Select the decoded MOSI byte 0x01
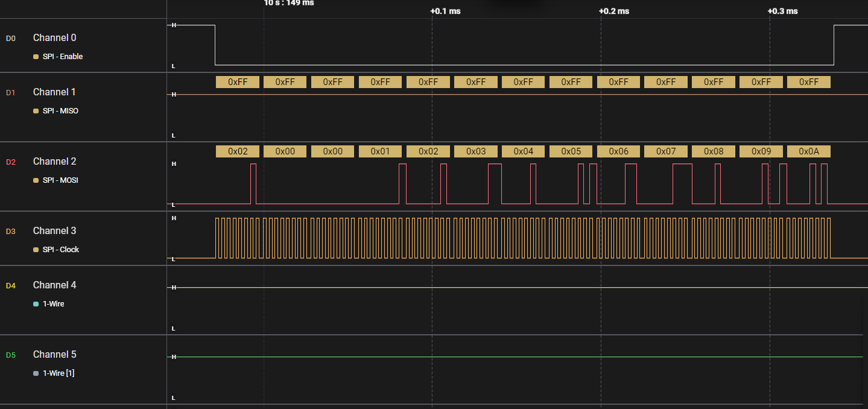Image resolution: width=868 pixels, height=409 pixels. (380, 151)
